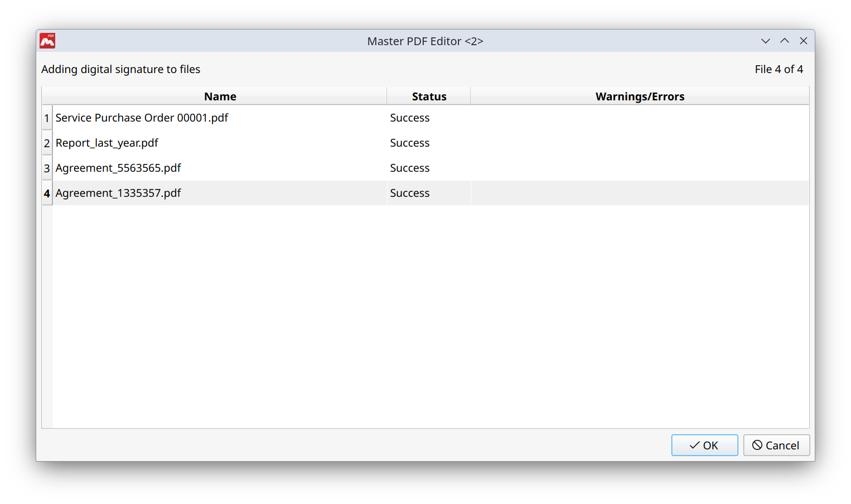
Task: Click the checkmark icon inside OK button
Action: click(x=693, y=445)
